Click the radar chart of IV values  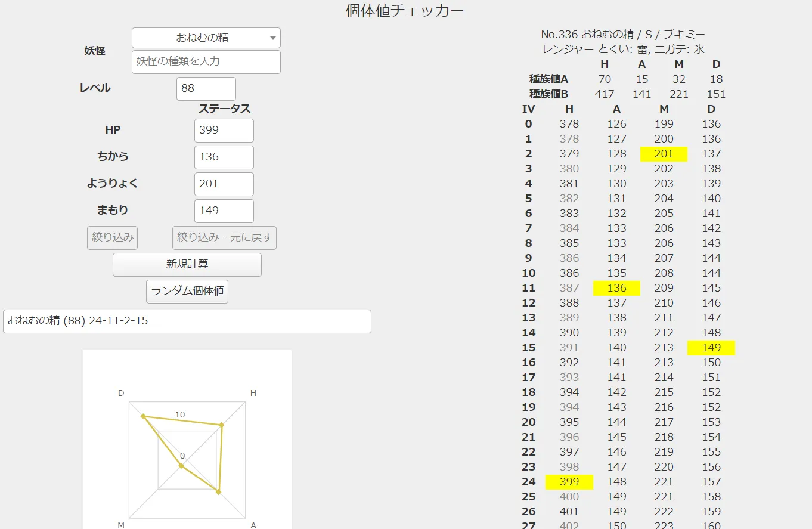[x=187, y=440]
